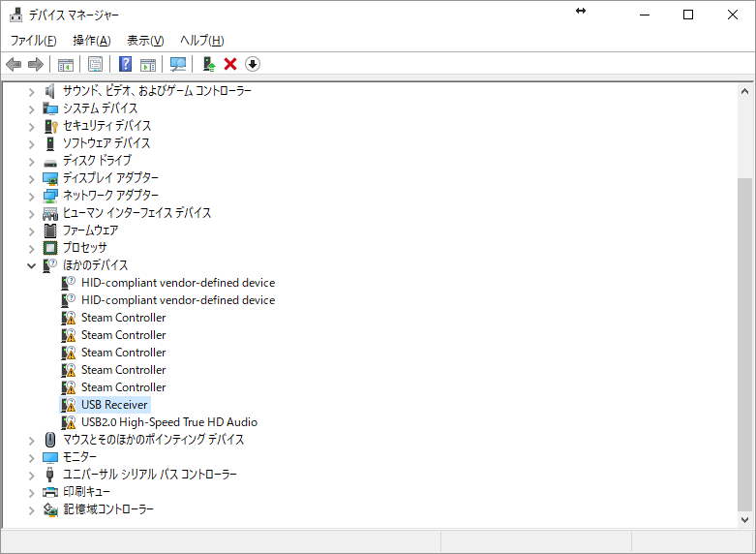The height and width of the screenshot is (554, 756).
Task: Open the ヘルプ(H) menu
Action: pyautogui.click(x=201, y=40)
